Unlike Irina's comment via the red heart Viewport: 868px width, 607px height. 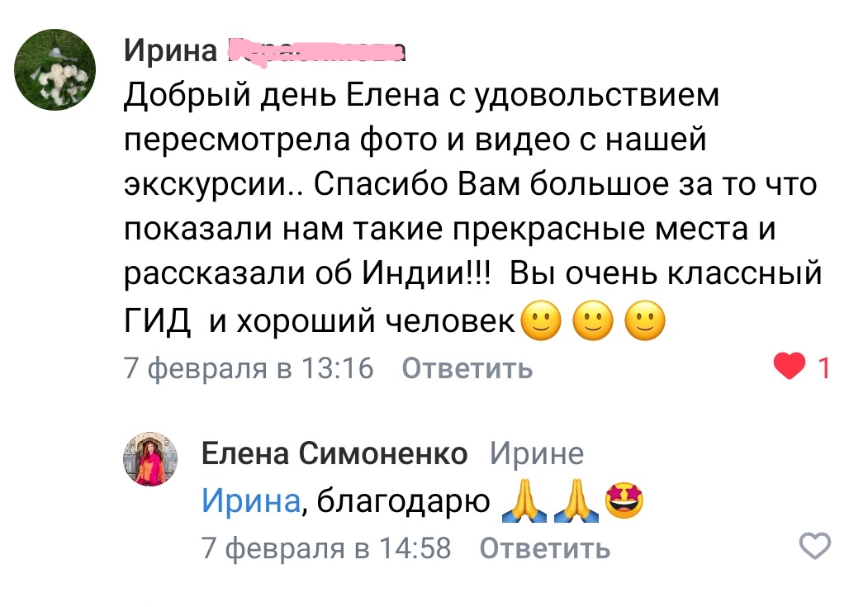pyautogui.click(x=790, y=366)
